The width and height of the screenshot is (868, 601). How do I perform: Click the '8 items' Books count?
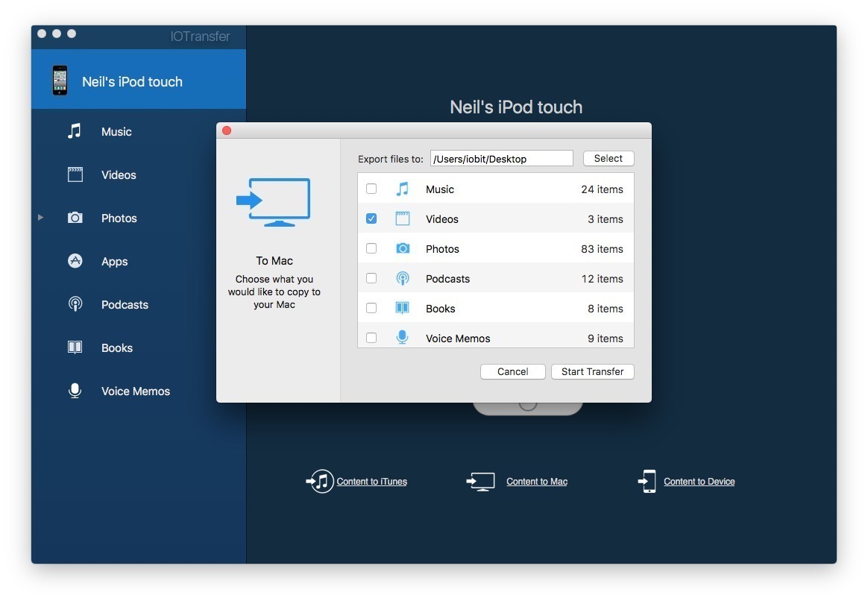click(605, 309)
